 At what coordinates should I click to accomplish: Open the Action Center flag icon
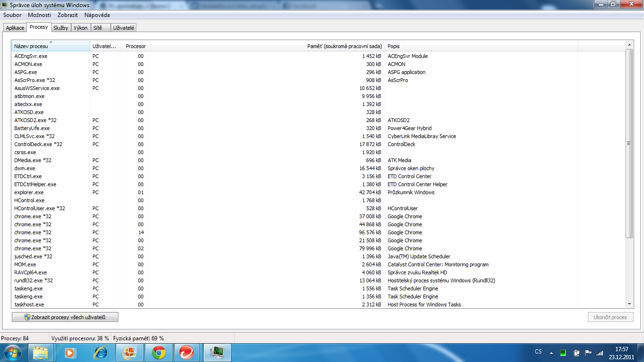(x=588, y=353)
